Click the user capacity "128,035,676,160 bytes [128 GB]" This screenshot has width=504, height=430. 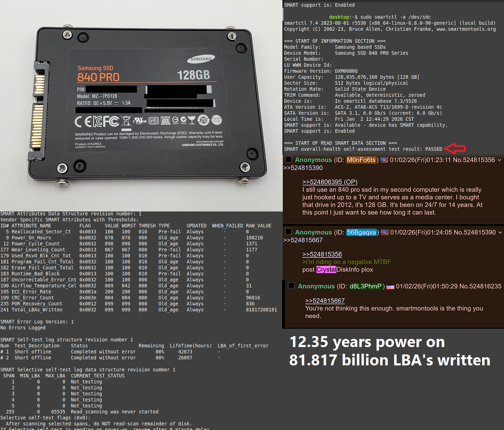[377, 77]
